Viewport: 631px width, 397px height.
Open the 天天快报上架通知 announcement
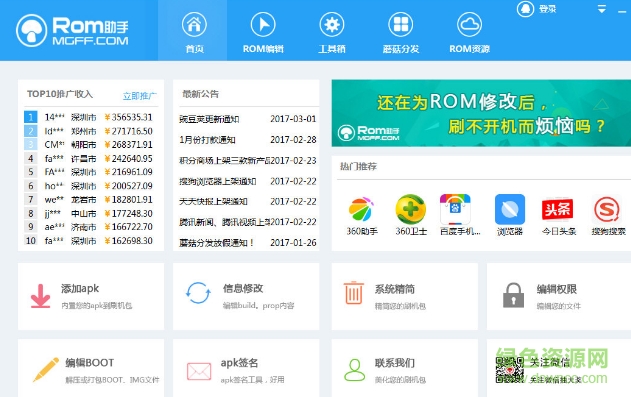point(213,202)
